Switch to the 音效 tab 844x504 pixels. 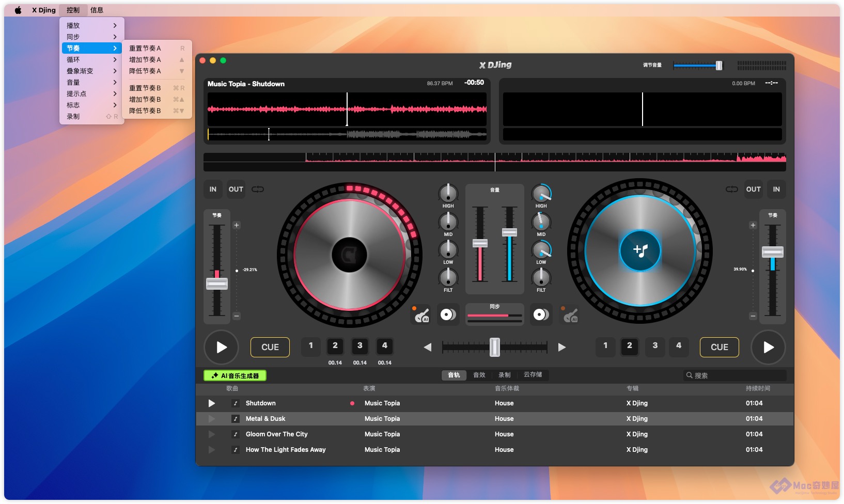click(479, 375)
